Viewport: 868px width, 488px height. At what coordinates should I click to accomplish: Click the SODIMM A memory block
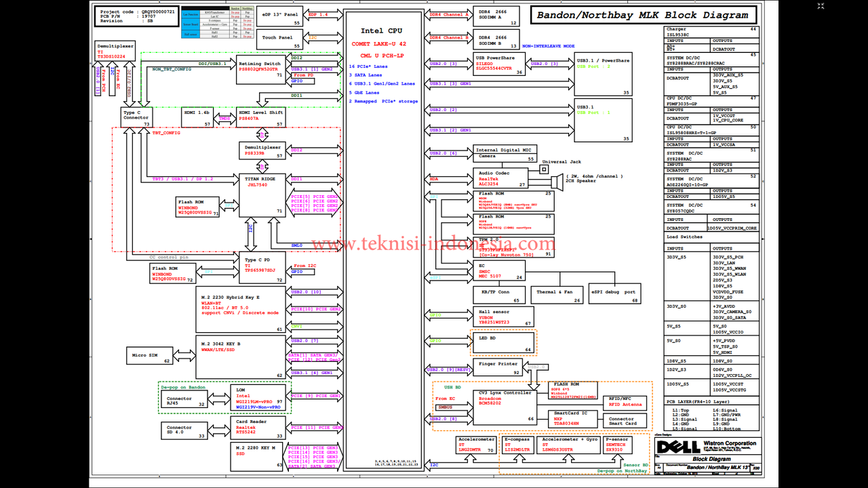coord(496,17)
